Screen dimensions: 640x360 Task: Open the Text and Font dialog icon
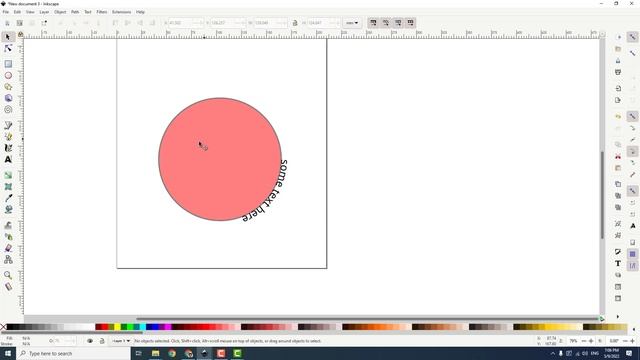pyautogui.click(x=618, y=264)
